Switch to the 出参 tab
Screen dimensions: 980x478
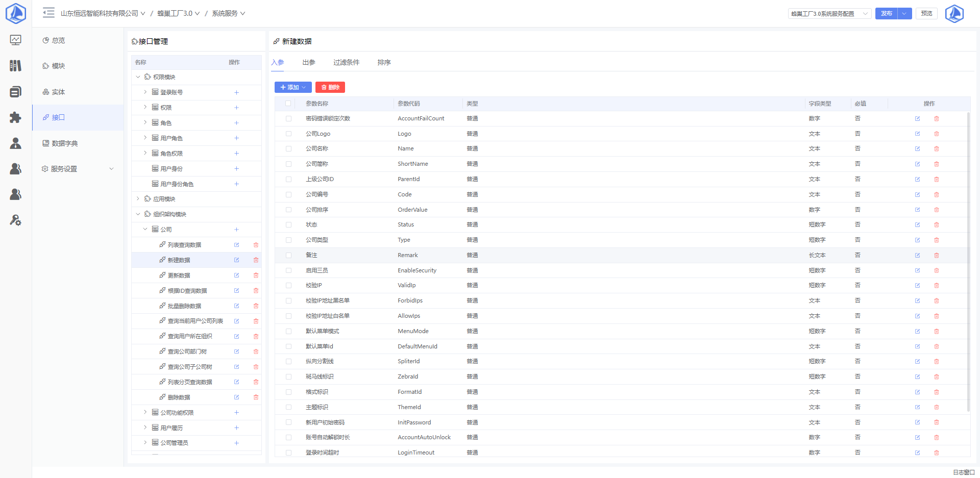tap(308, 62)
